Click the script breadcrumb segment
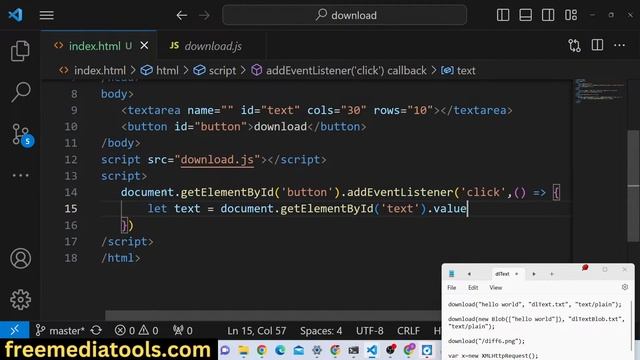 point(222,71)
